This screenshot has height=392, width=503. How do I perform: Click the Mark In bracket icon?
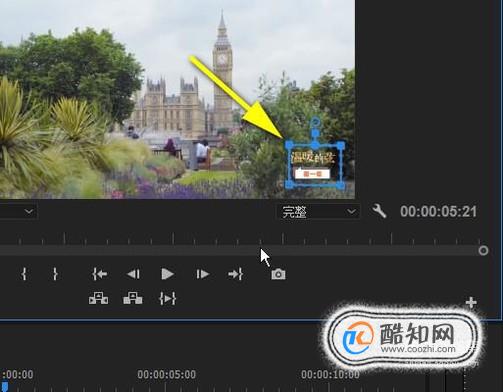pyautogui.click(x=24, y=274)
